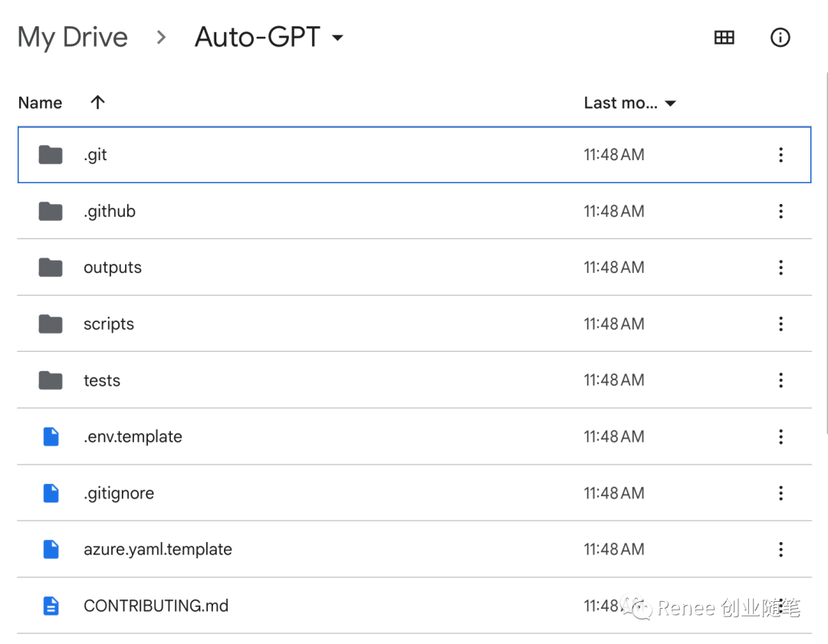Select the azure.yaml.template file name
Screen dimensions: 828x644
tap(158, 550)
